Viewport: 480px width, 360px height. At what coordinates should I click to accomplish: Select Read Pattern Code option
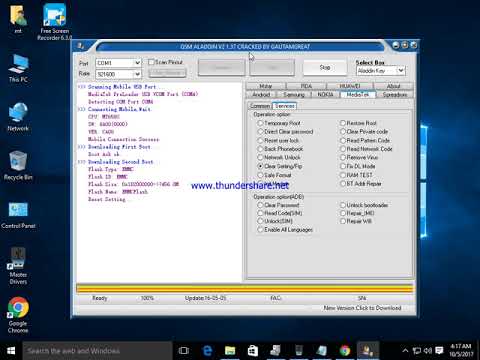click(x=343, y=140)
